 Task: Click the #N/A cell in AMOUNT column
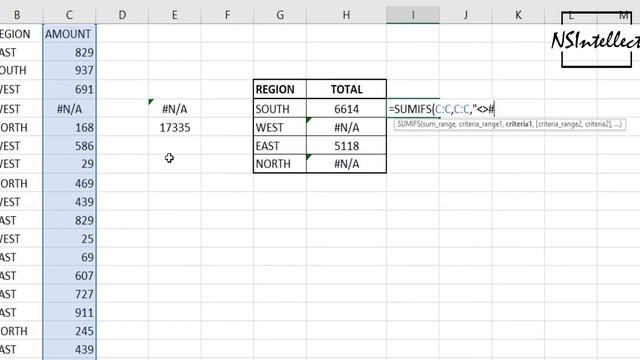tap(69, 109)
